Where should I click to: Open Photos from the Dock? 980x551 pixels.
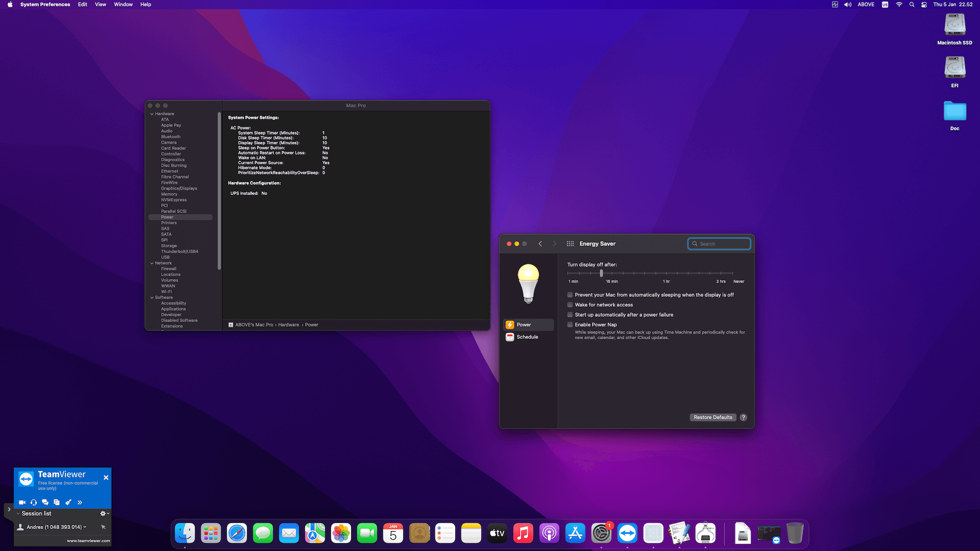coord(341,534)
